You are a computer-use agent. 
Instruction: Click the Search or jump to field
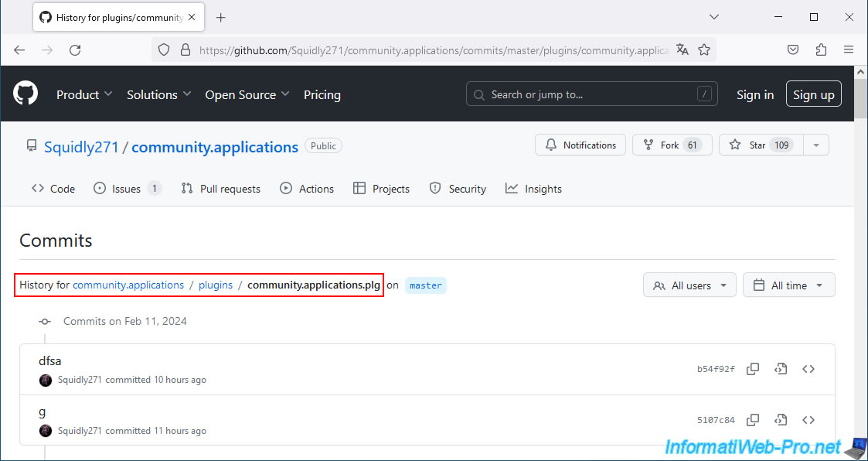(591, 94)
